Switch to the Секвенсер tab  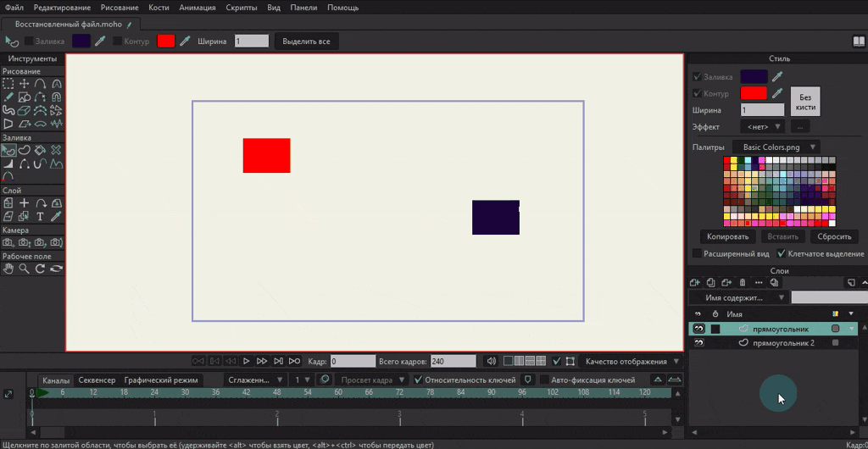pyautogui.click(x=97, y=380)
